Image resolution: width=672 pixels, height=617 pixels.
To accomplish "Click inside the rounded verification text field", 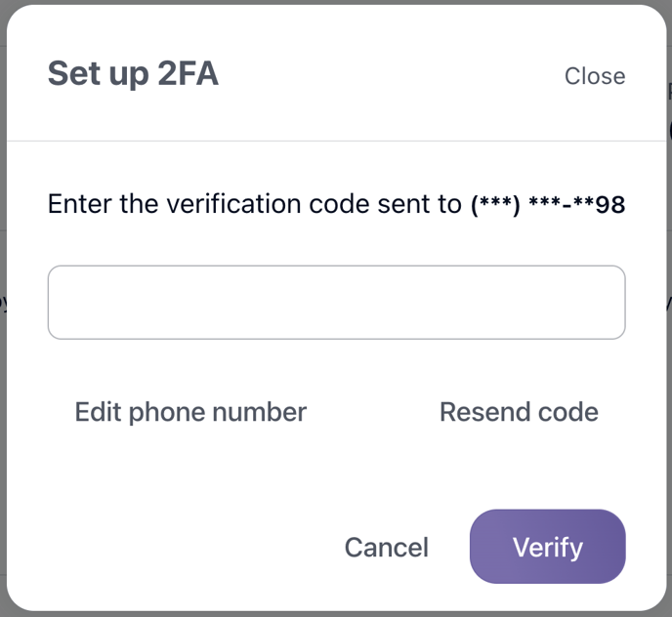I will tap(336, 303).
